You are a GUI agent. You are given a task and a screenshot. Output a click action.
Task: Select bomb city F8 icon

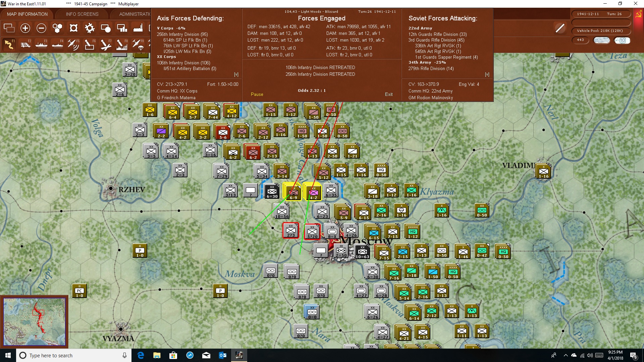pos(122,44)
